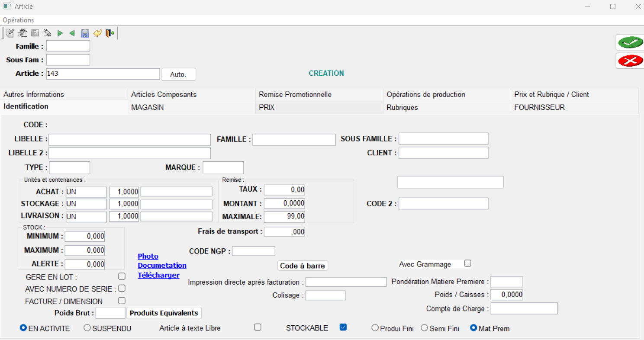Viewport: 644px width, 340px height.
Task: Click the edit/modify document toolbar icon
Action: pos(10,33)
